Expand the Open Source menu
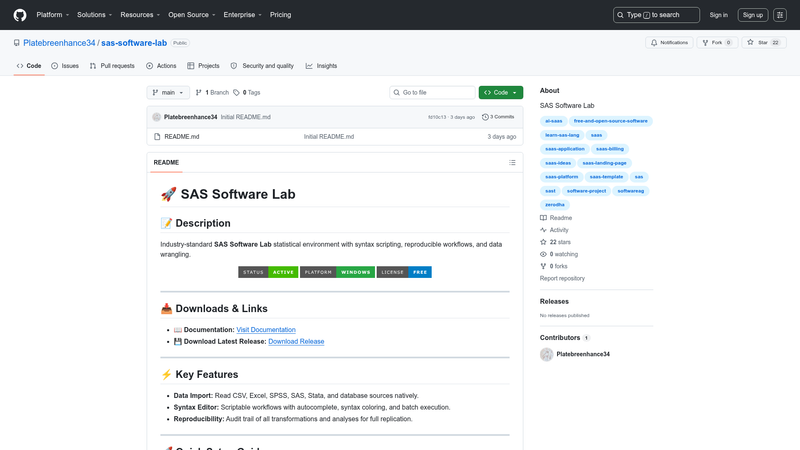Screen dimensions: 800x450 tap(192, 15)
